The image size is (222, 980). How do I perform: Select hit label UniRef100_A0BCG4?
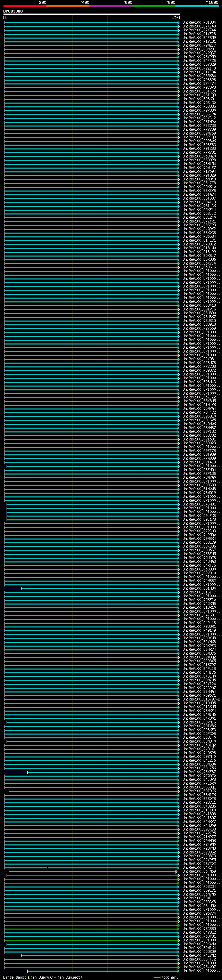coord(199,886)
